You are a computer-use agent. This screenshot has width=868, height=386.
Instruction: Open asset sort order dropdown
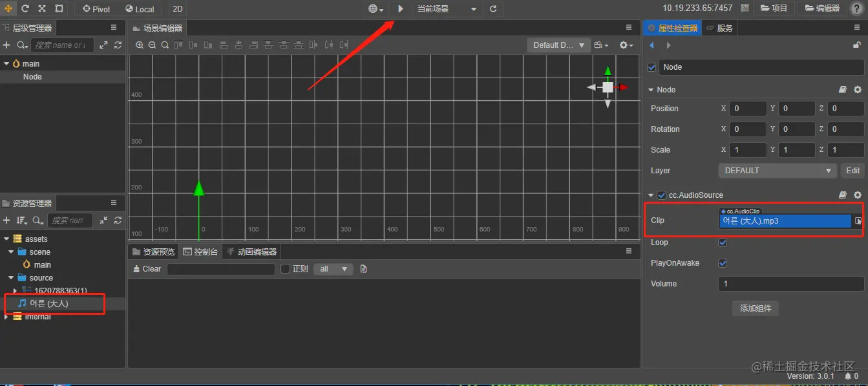22,220
